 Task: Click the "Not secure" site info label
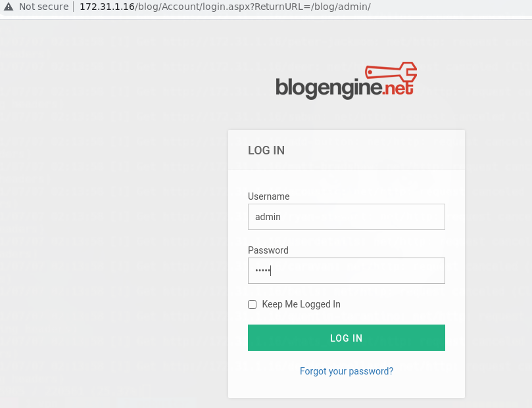pos(43,7)
